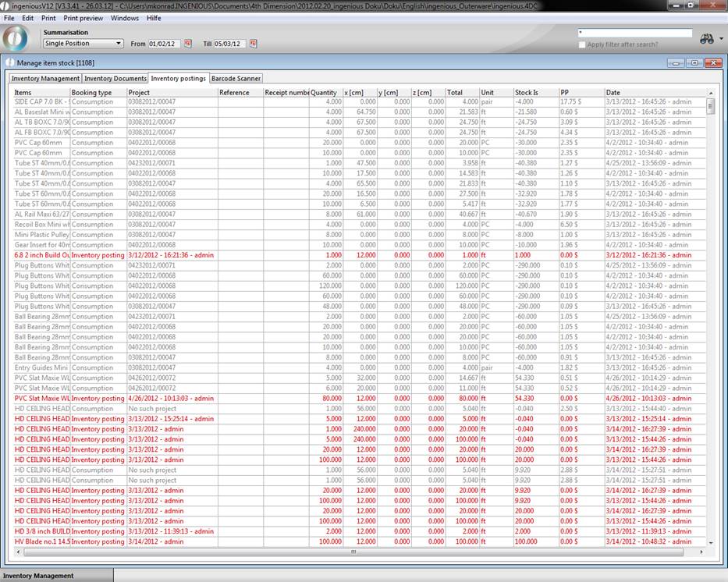Open the Till date calendar picker
This screenshot has width=728, height=582.
254,44
